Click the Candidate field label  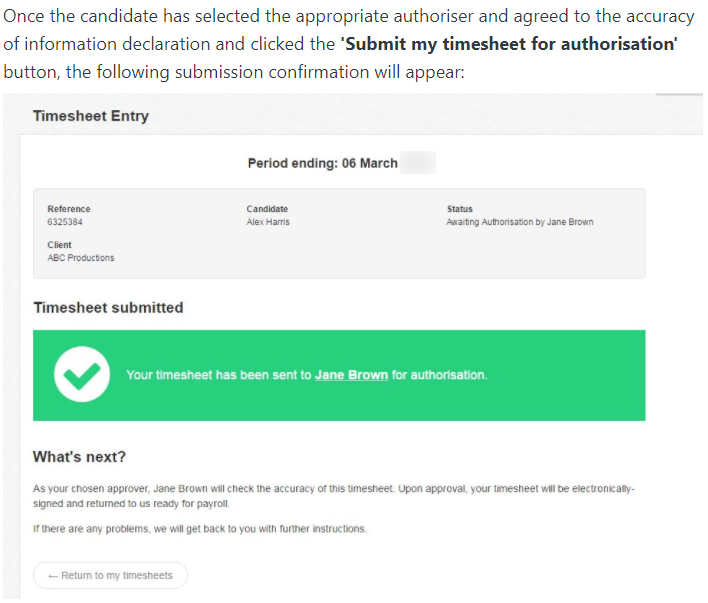tap(267, 209)
